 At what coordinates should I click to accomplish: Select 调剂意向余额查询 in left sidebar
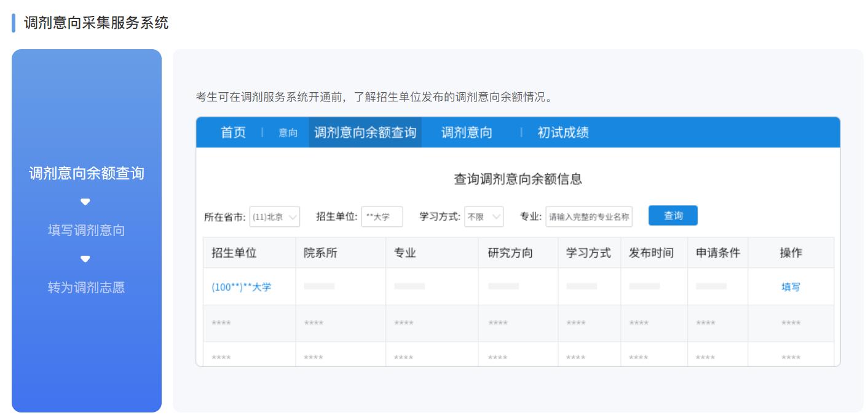pos(87,173)
